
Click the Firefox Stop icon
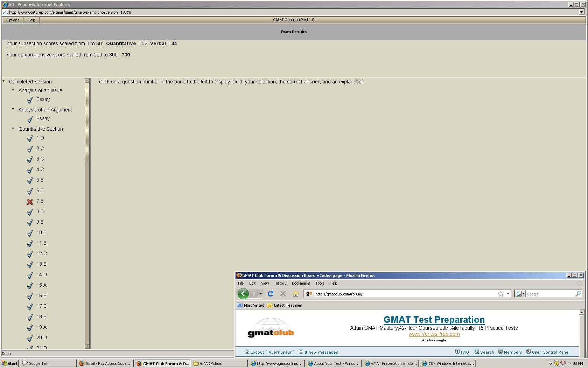click(x=283, y=294)
